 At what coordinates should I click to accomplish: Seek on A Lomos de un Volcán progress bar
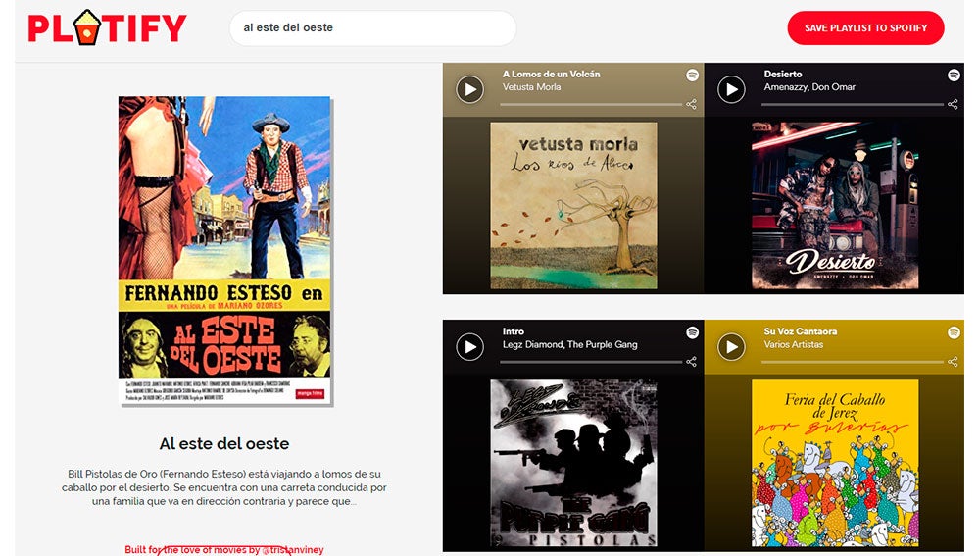(591, 105)
